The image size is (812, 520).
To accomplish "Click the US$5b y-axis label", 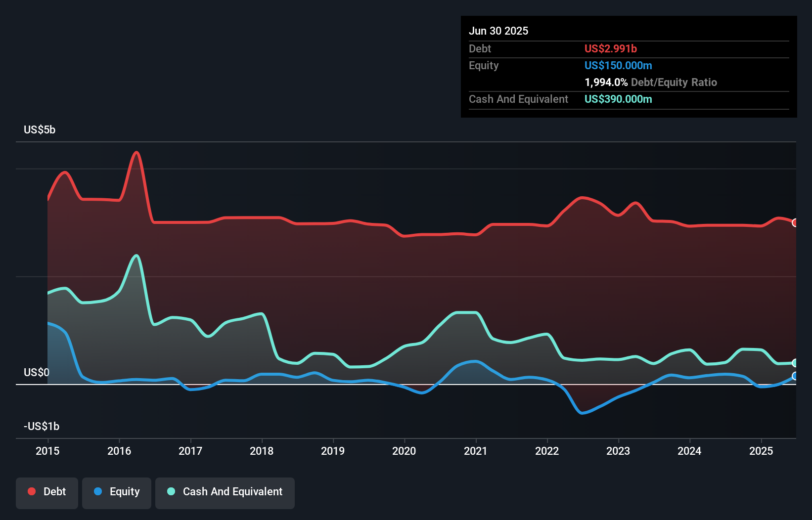I will (x=40, y=130).
